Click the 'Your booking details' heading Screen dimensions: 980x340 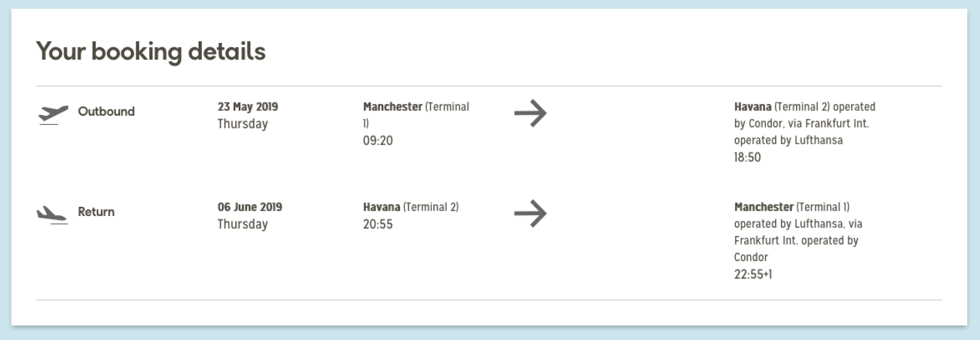(151, 51)
